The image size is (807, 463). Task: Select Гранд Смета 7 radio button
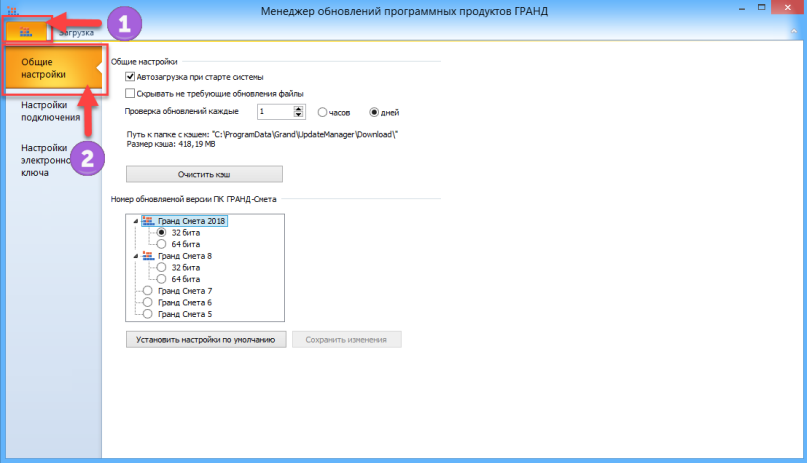point(148,291)
